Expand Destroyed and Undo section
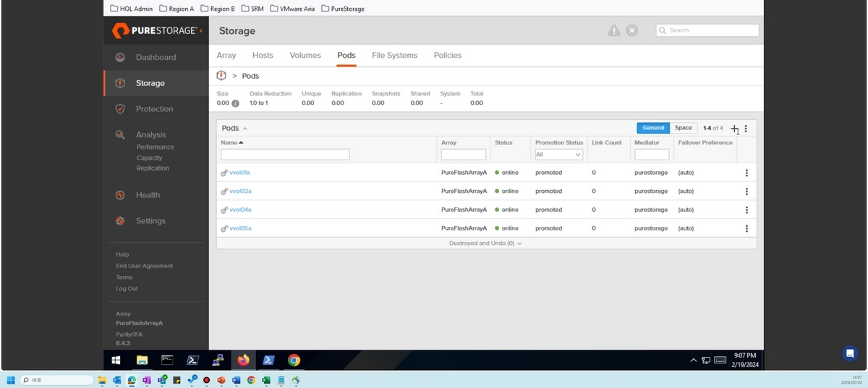 pyautogui.click(x=485, y=243)
